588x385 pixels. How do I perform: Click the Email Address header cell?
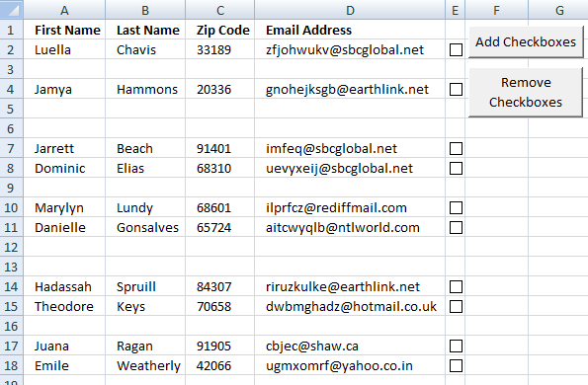click(x=350, y=30)
